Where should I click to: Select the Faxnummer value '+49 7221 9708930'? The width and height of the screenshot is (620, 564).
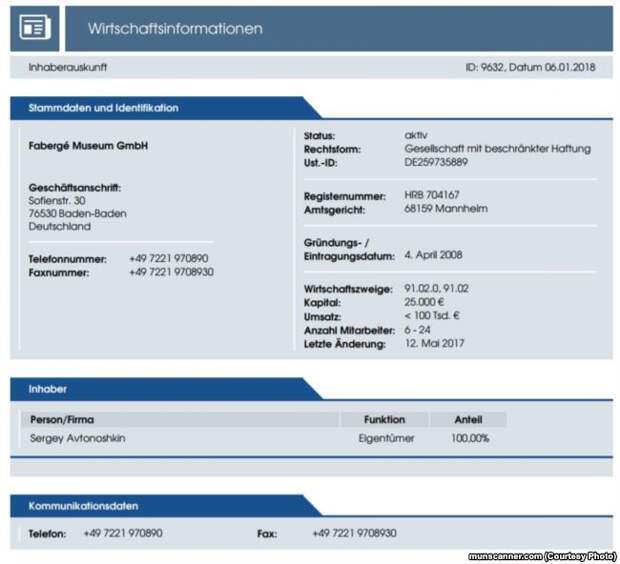pyautogui.click(x=172, y=272)
